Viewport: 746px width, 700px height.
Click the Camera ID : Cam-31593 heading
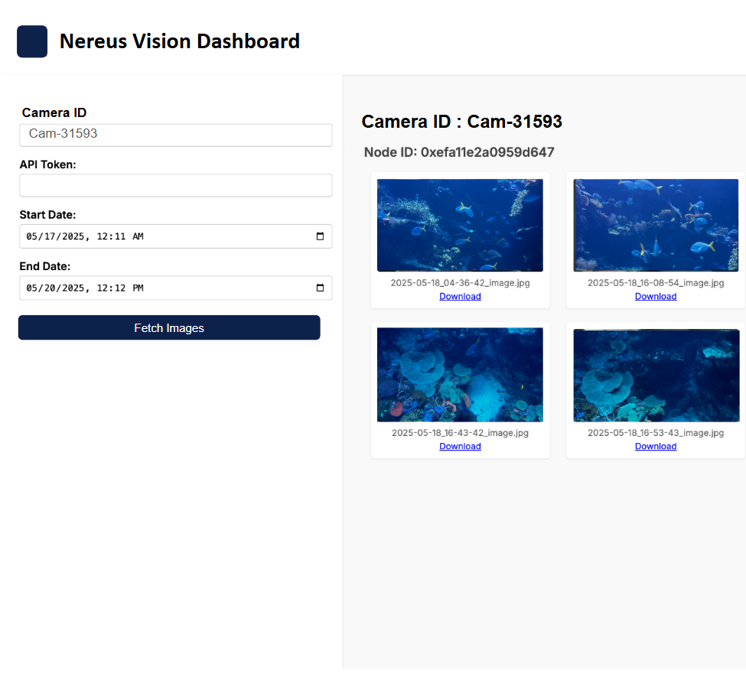click(461, 121)
